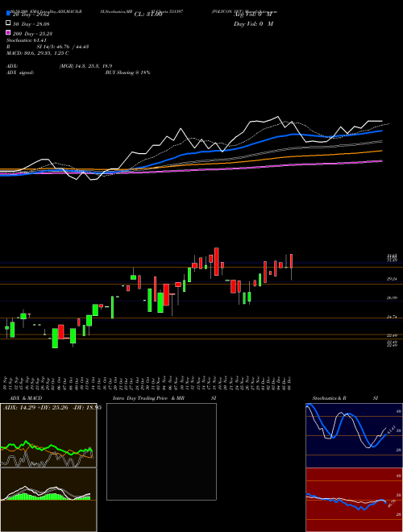Click the white 50 Day legend swatch

8,23
